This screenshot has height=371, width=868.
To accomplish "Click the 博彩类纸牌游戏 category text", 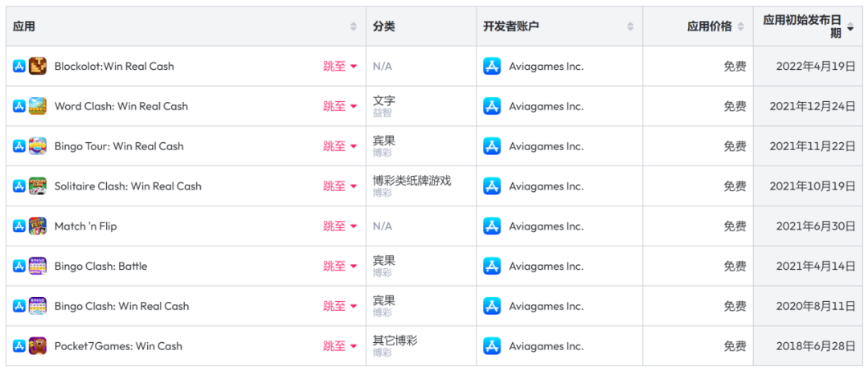I will tap(411, 180).
